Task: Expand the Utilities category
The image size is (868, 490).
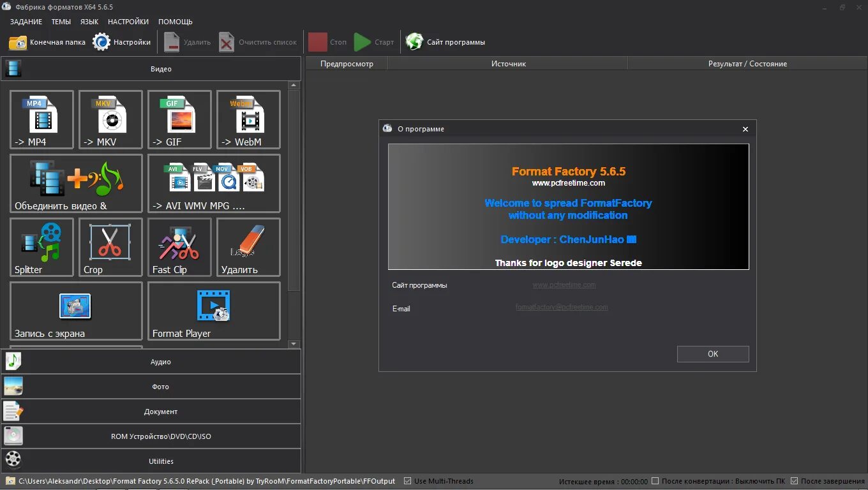Action: 151,461
